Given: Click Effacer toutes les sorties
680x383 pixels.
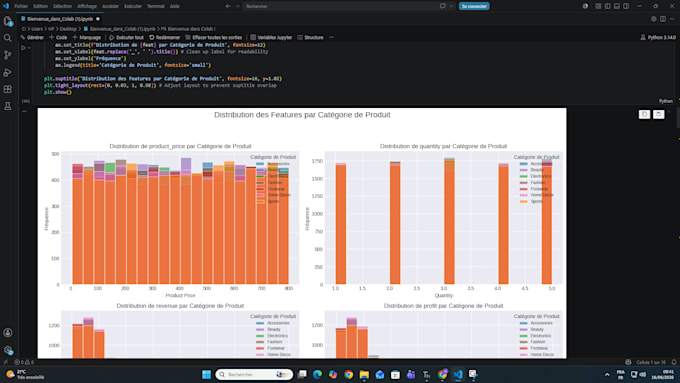Looking at the screenshot, I should 214,37.
